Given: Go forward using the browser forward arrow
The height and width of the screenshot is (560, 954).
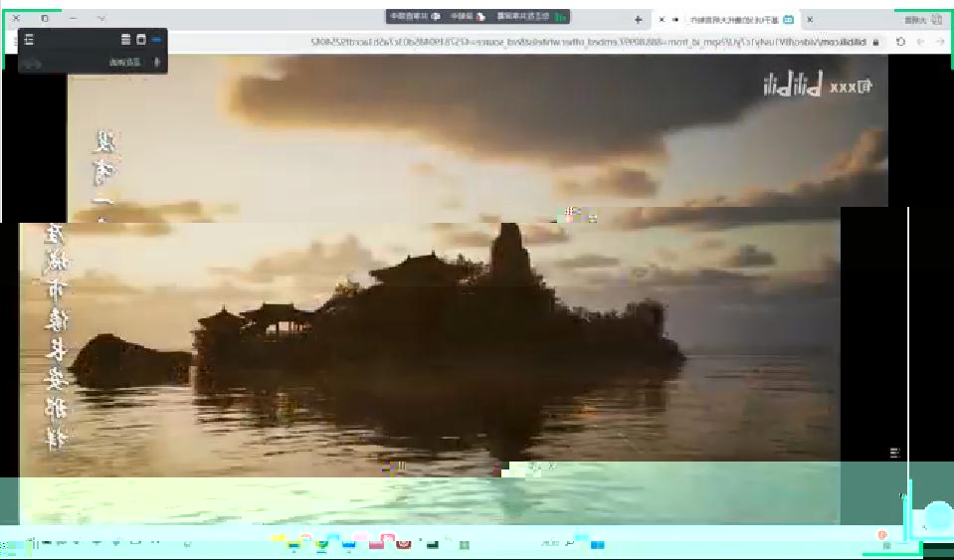Looking at the screenshot, I should click(x=920, y=42).
